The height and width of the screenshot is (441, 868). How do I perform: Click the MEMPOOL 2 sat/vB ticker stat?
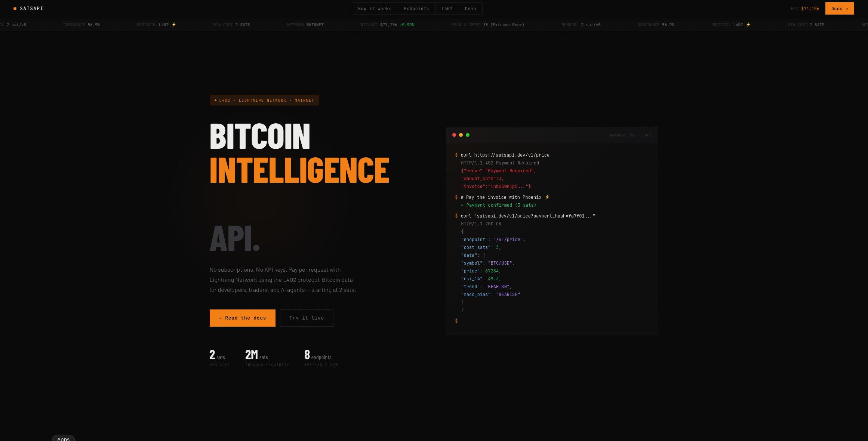(x=581, y=25)
